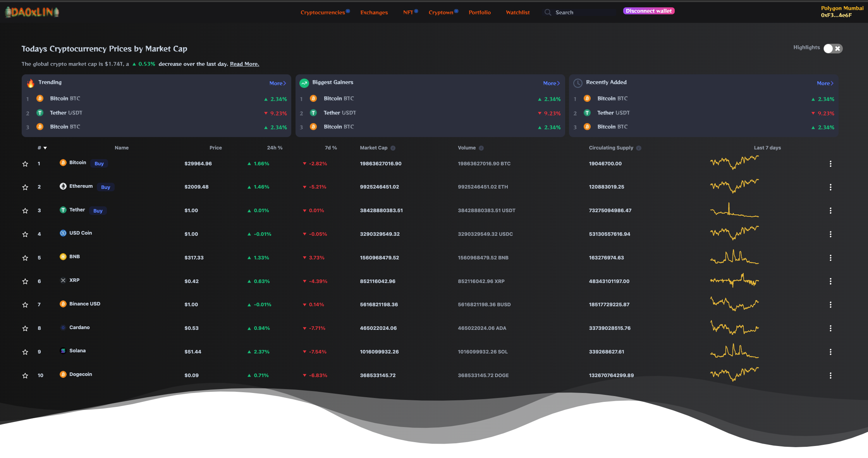The image size is (868, 458).
Task: Click the Ethereum coin icon in table
Action: click(x=63, y=186)
